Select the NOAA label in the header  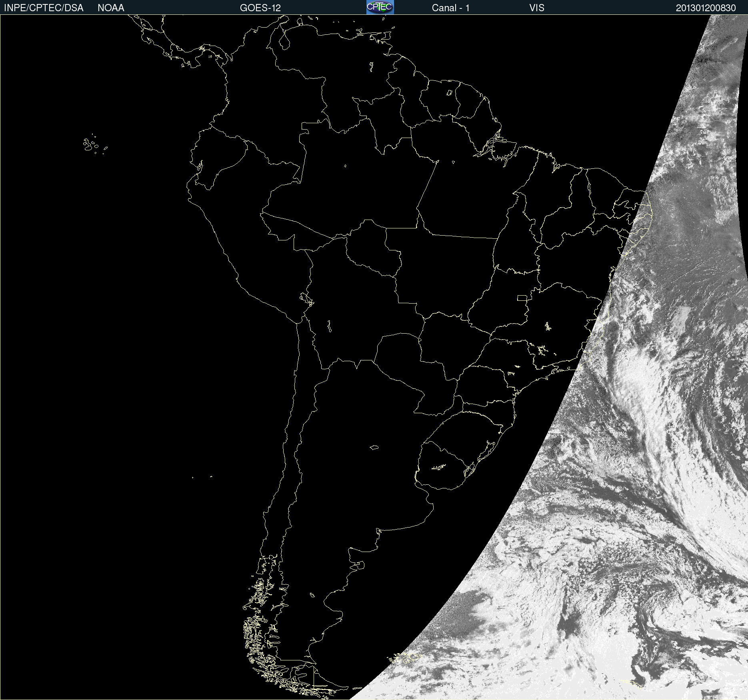[111, 8]
